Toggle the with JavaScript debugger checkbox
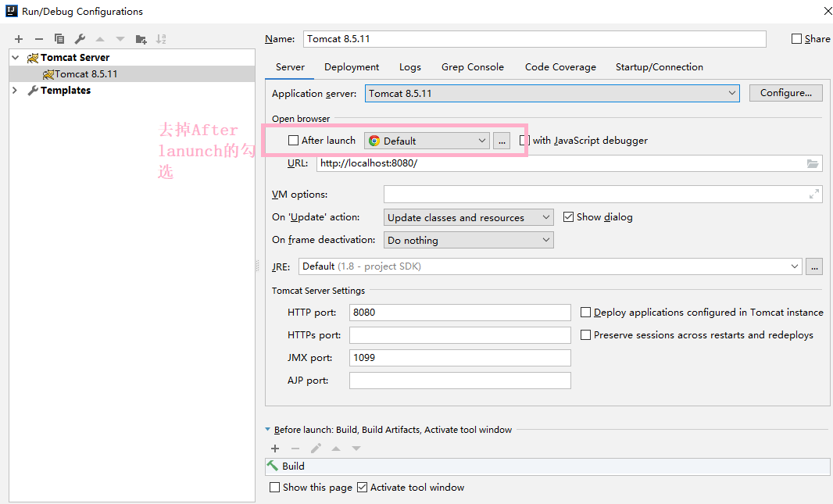 coord(524,140)
